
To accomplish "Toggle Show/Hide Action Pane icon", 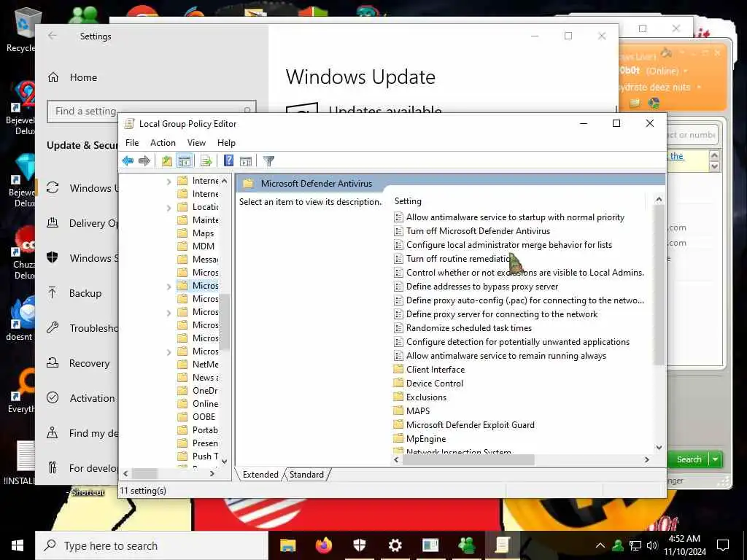I will (246, 161).
